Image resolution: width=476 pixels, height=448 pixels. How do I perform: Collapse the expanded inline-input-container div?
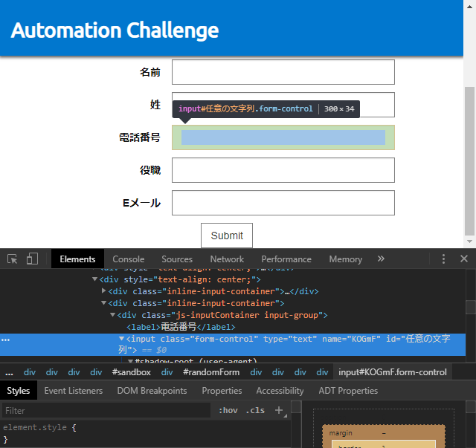(x=104, y=302)
